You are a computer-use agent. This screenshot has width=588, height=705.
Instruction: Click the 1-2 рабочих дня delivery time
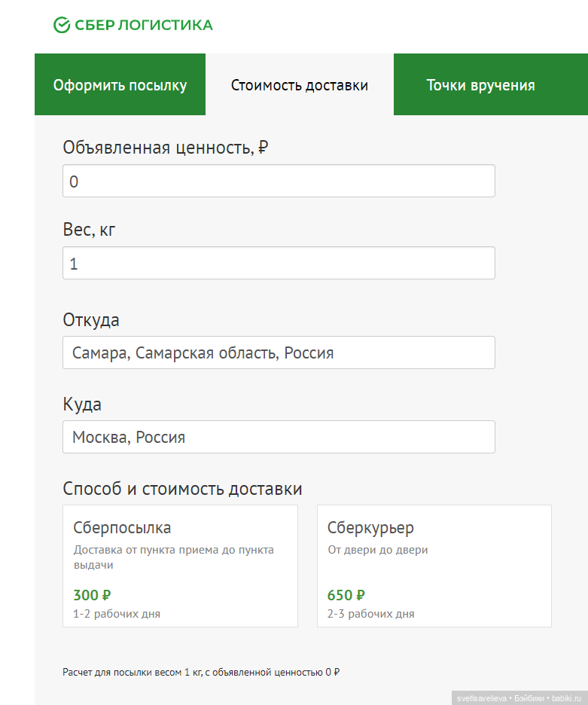tap(117, 614)
